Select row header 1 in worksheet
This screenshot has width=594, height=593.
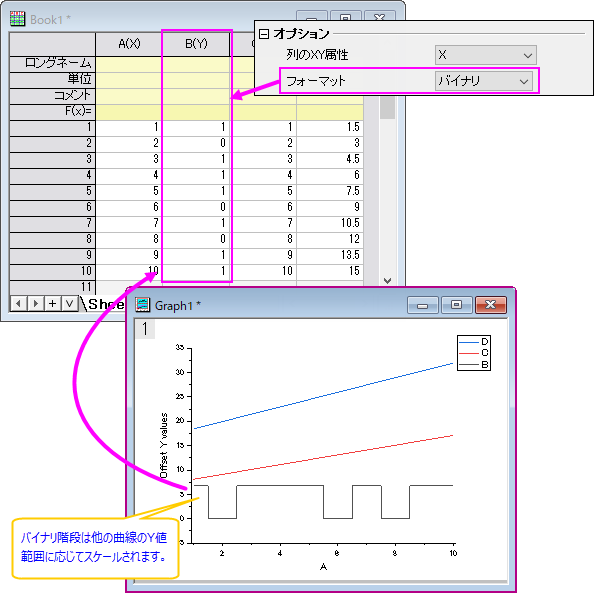(52, 128)
